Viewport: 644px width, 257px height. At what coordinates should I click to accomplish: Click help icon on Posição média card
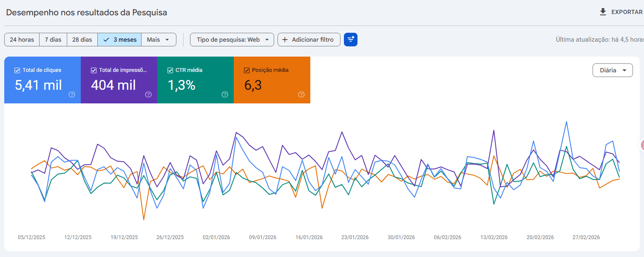(x=301, y=94)
